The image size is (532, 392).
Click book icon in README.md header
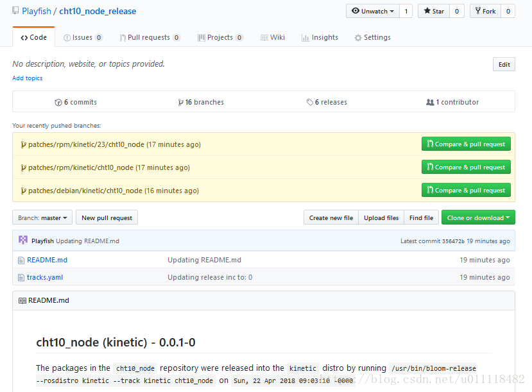pyautogui.click(x=22, y=301)
